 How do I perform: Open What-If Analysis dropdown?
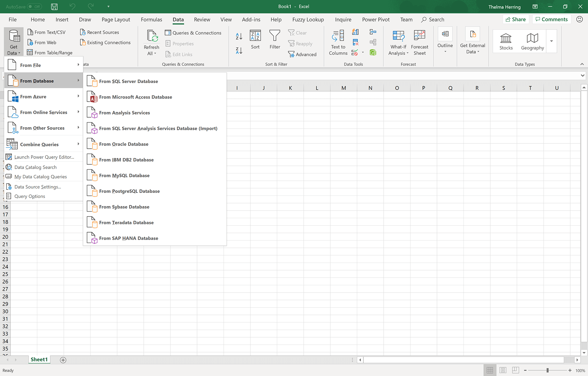point(398,43)
